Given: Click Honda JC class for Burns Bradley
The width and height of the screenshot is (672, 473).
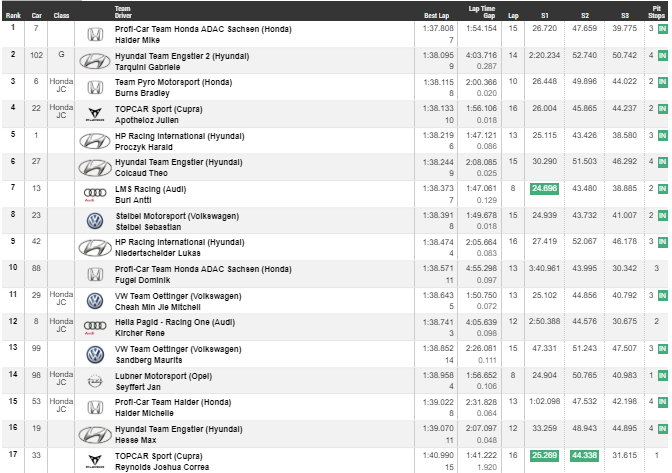Looking at the screenshot, I should (61, 85).
